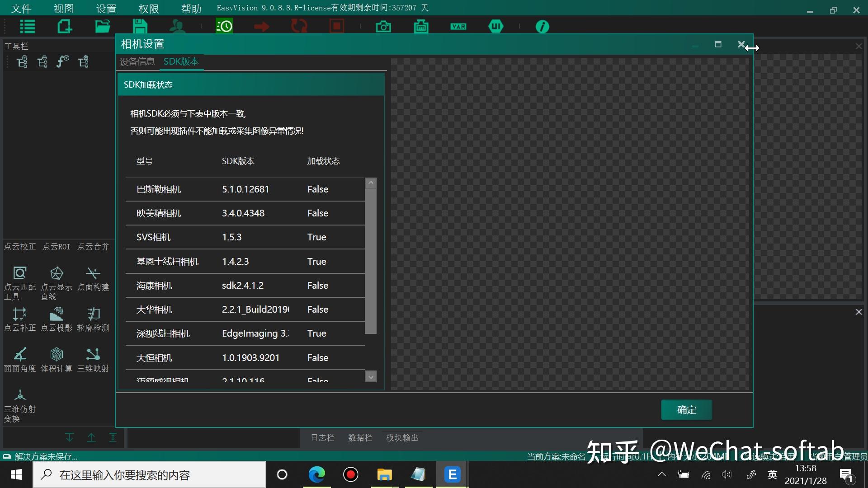Select the 点云匹配工具 icon
Screen dimensions: 868x488
pos(20,273)
